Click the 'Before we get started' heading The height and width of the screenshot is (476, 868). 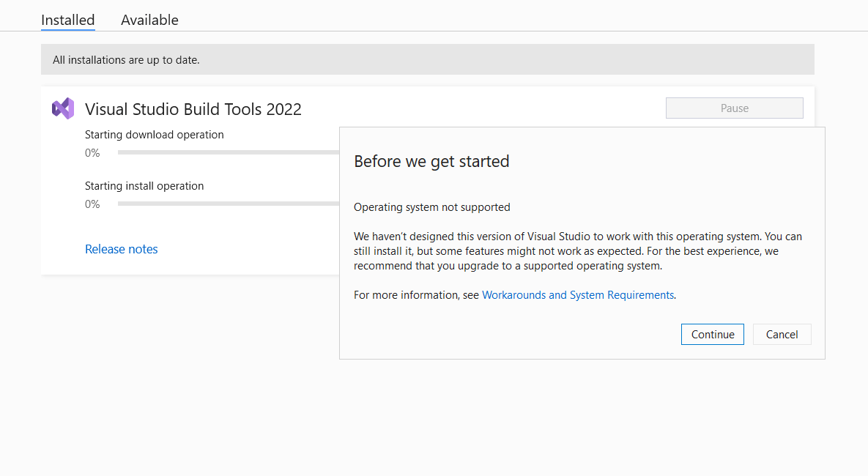[431, 161]
